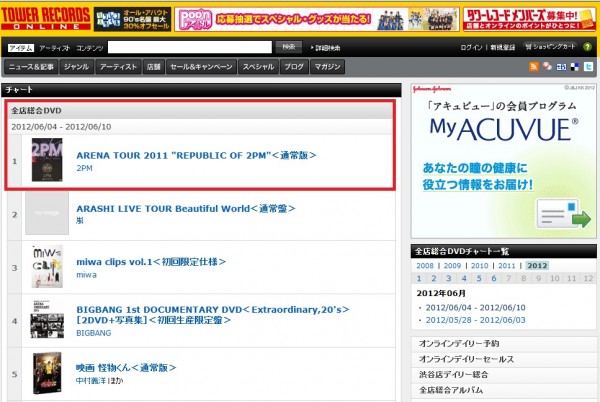Open the アーティスト navigation menu
The image size is (600, 402).
point(118,67)
